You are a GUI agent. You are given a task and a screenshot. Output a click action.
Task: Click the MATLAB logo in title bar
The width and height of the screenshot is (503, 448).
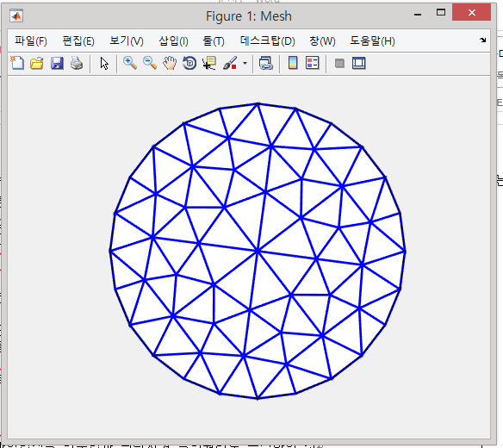pos(16,16)
